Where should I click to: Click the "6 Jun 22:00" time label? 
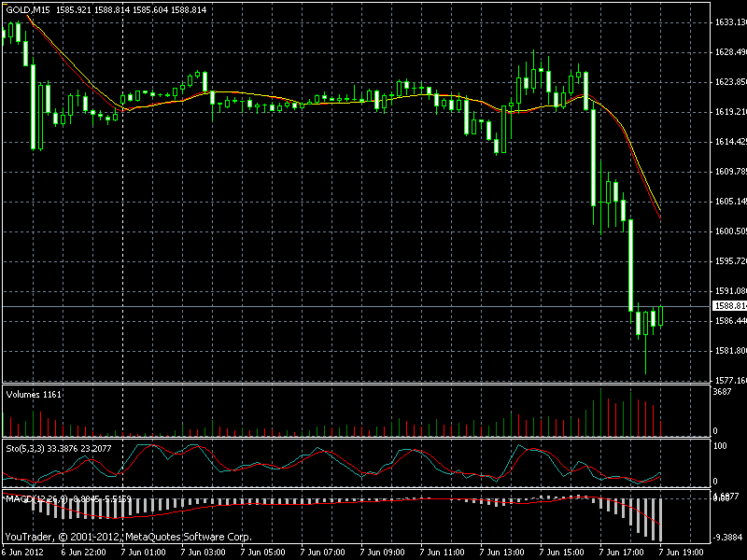tap(83, 553)
